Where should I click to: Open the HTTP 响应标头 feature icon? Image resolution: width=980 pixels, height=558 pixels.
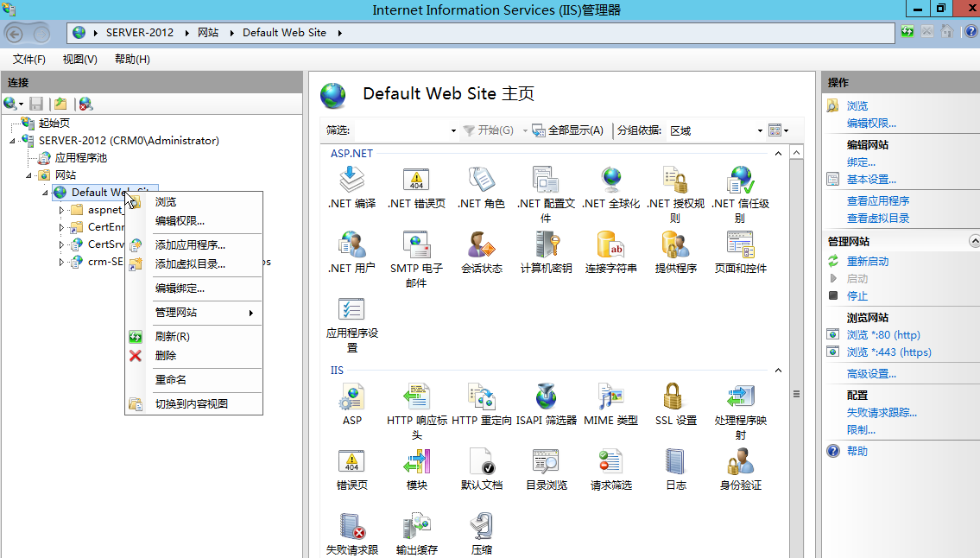click(x=416, y=397)
